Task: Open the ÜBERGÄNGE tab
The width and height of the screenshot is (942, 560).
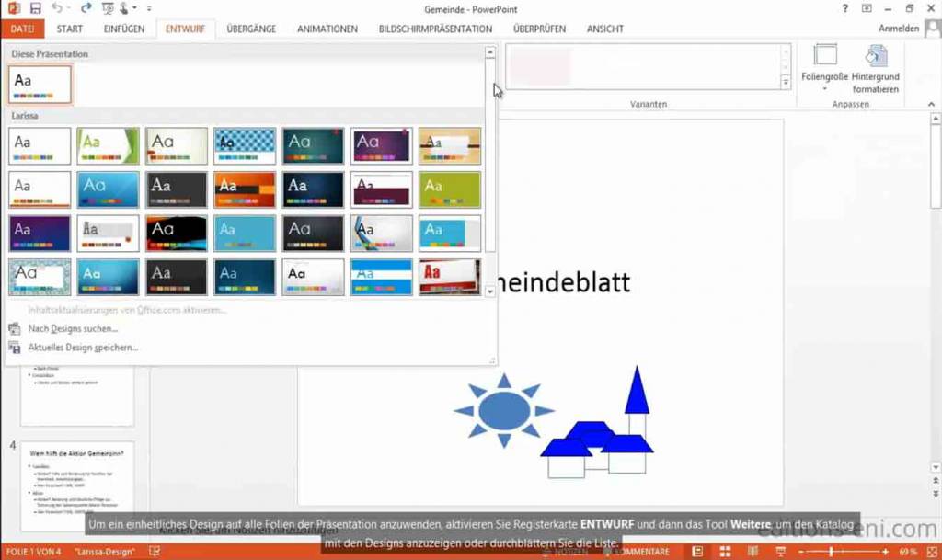Action: [251, 29]
